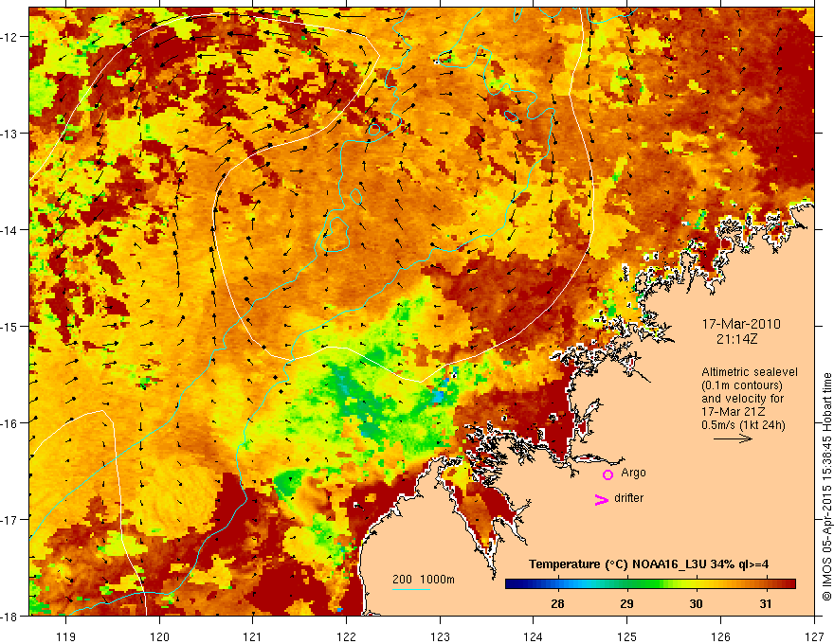
Task: Click the '200 1000m' depth contour label
Action: (x=424, y=580)
